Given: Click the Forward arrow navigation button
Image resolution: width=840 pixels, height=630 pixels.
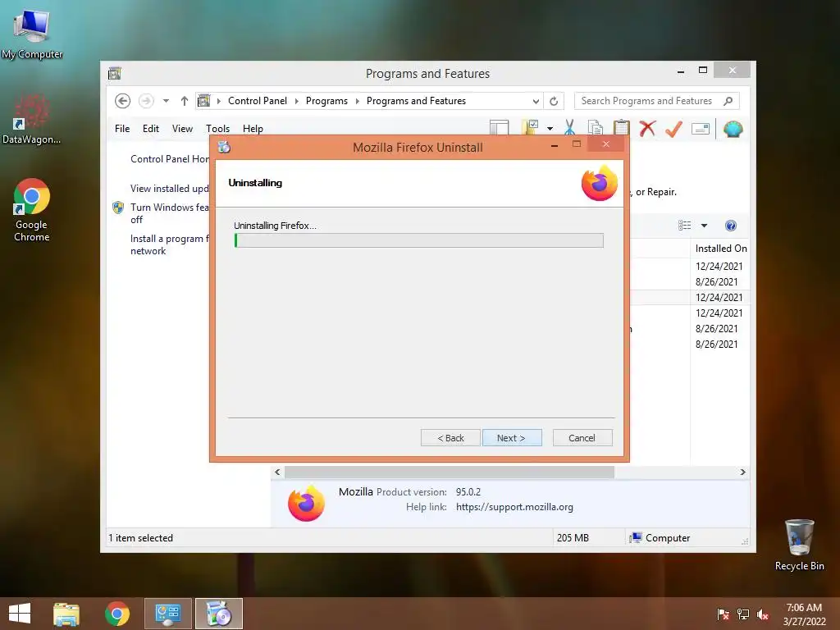Looking at the screenshot, I should point(146,101).
